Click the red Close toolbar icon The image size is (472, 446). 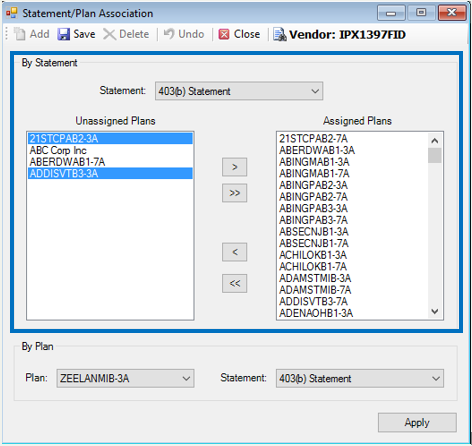[x=224, y=34]
